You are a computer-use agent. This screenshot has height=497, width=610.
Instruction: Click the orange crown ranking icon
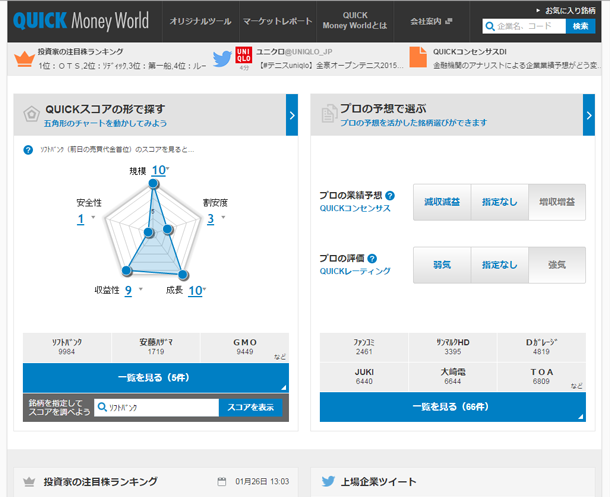(x=24, y=59)
